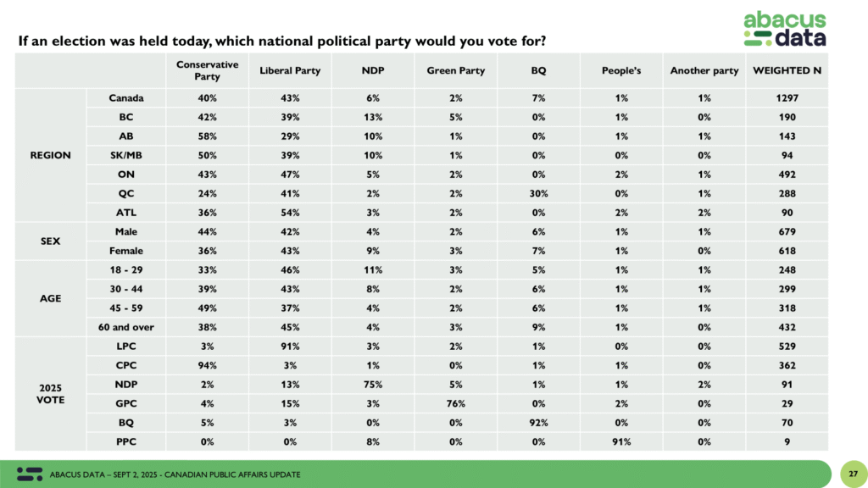
Task: Click the AGE group label
Action: pyautogui.click(x=52, y=298)
